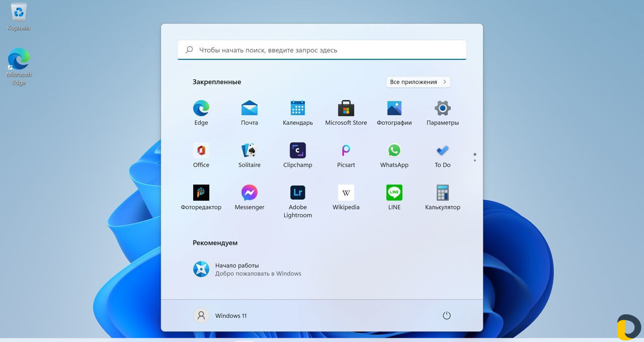
Task: Open Параметры settings gear
Action: 443,113
